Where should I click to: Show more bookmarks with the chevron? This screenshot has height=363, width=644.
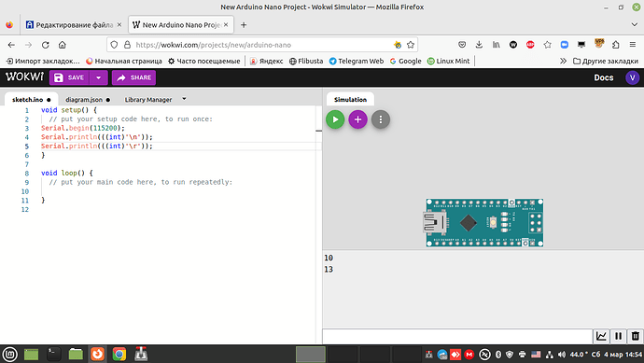coord(563,61)
